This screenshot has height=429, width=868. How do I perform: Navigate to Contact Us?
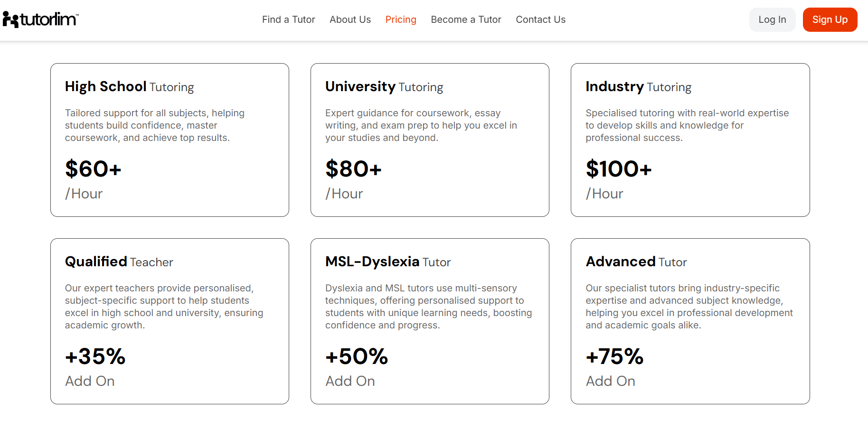[540, 19]
